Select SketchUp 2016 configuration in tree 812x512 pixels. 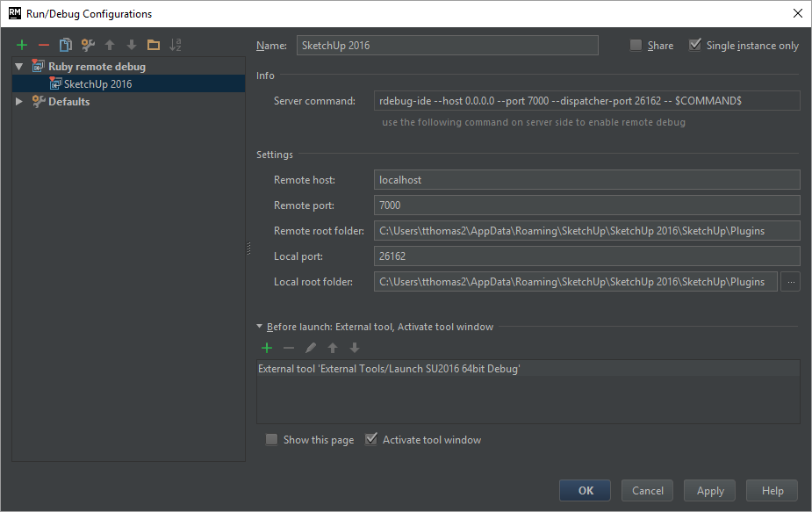(97, 84)
